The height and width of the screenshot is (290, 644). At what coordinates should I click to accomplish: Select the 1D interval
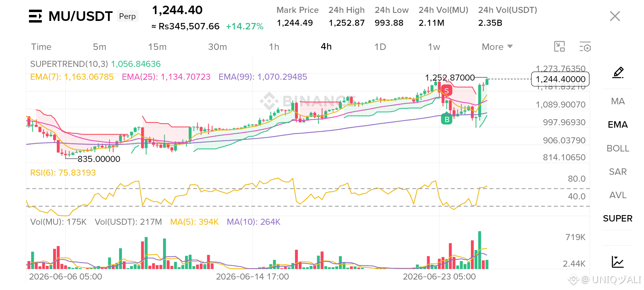380,47
